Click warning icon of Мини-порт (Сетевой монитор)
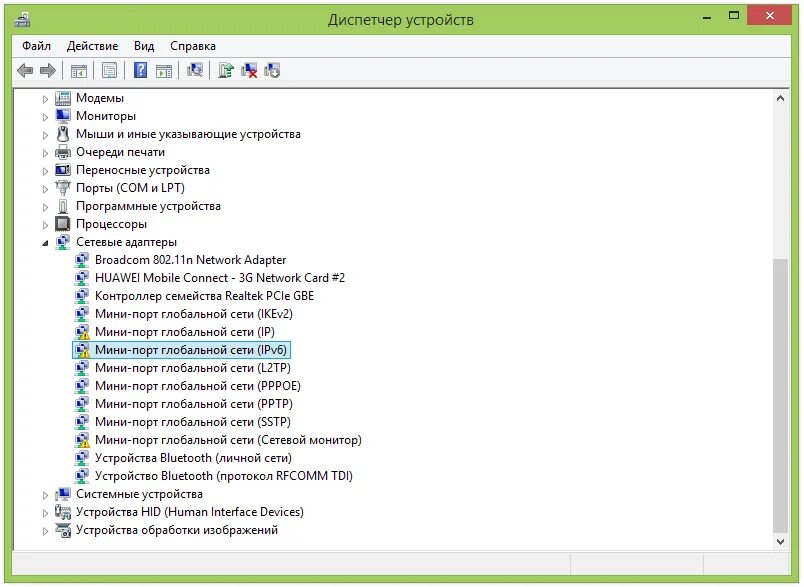 tap(82, 440)
